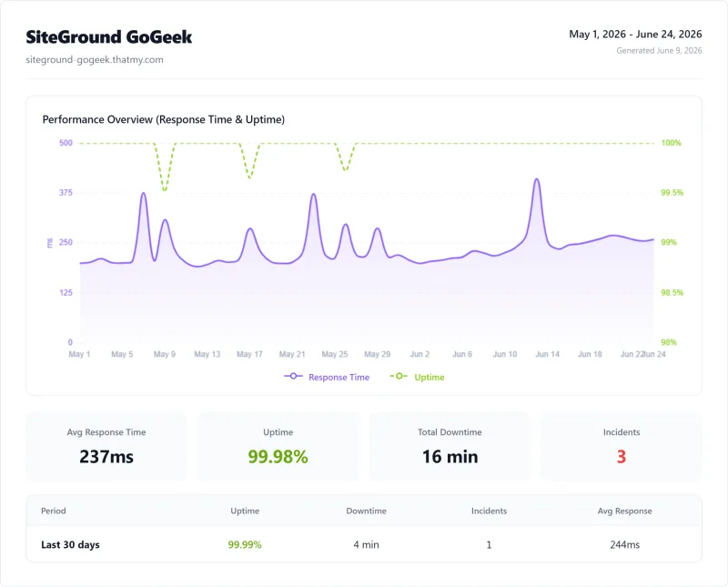Open siteground-gogeek.thatmy.com link
The height and width of the screenshot is (587, 728).
pyautogui.click(x=95, y=59)
